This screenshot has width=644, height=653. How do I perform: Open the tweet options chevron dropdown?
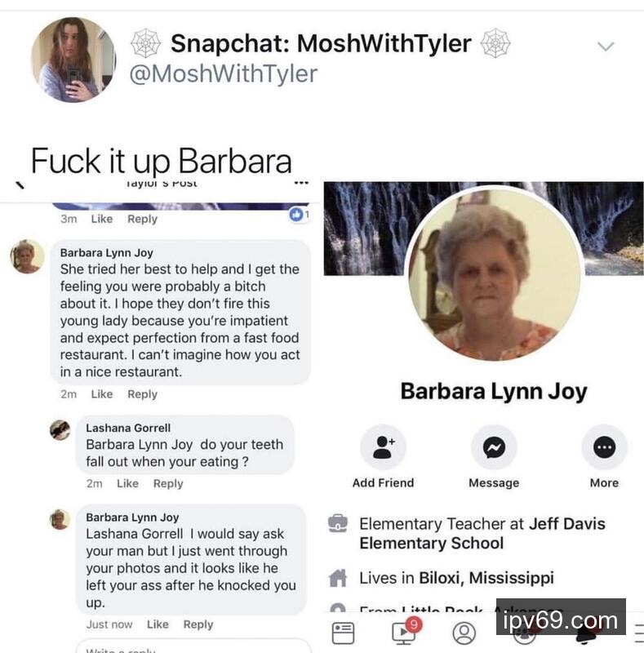(x=606, y=47)
